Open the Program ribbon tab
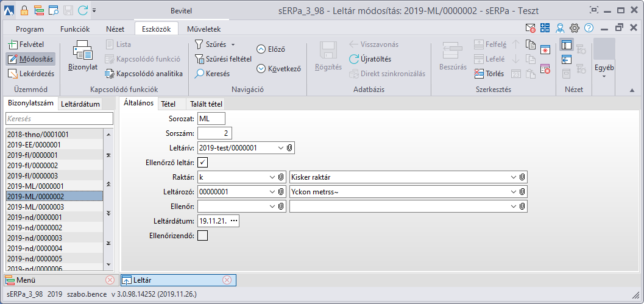Viewport: 644px width, 304px height. [30, 29]
